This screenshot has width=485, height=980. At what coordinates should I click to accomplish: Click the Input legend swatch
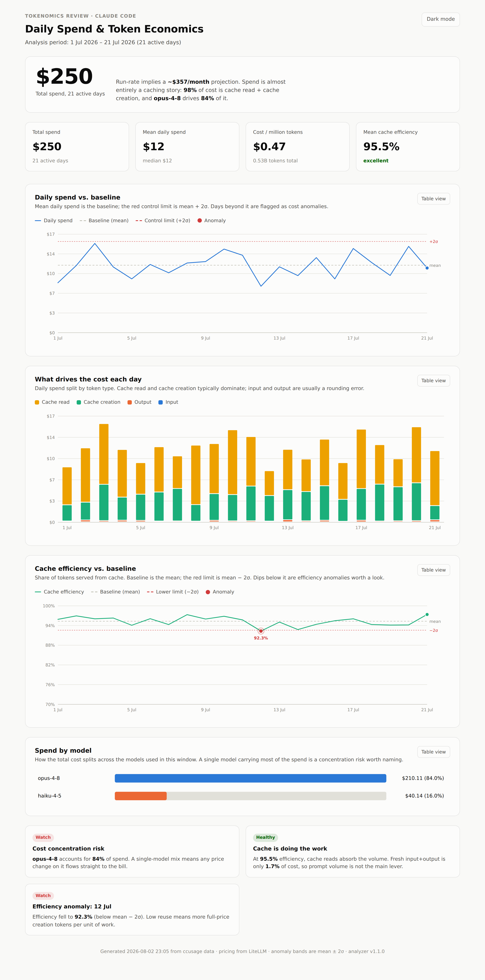pyautogui.click(x=161, y=402)
